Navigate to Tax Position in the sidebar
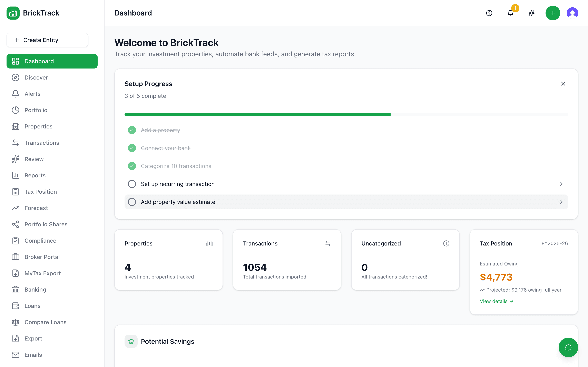This screenshot has width=588, height=367. point(41,191)
